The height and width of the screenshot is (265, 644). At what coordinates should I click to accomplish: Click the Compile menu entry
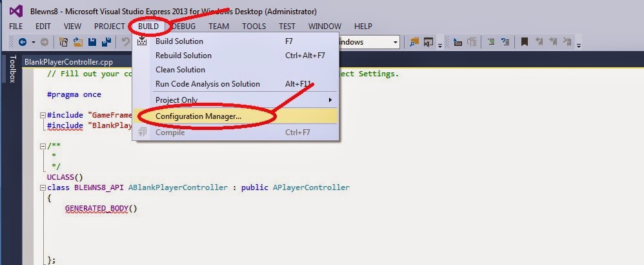[236, 132]
